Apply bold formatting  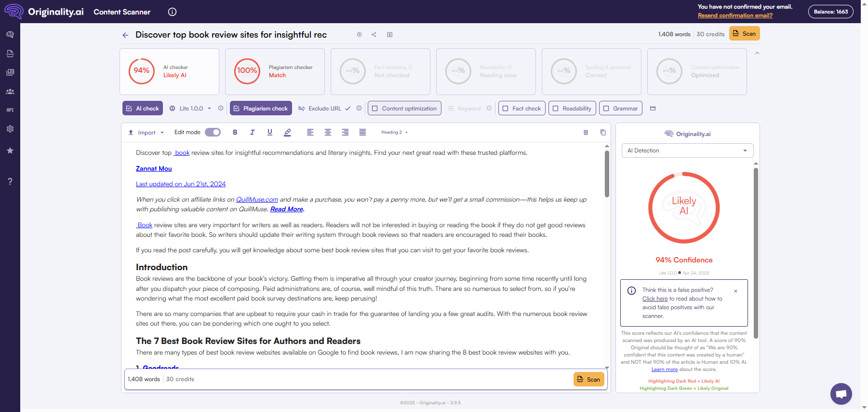tap(235, 132)
